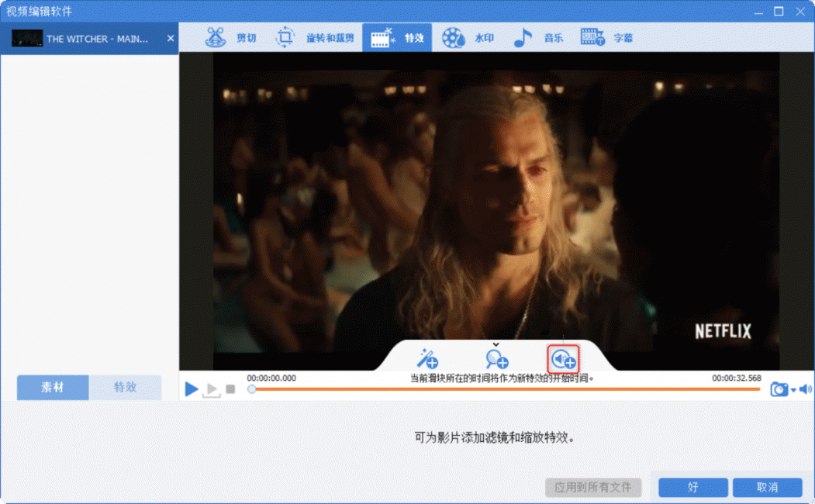Add filter effect with magic wand icon
The image size is (815, 504).
click(x=427, y=358)
